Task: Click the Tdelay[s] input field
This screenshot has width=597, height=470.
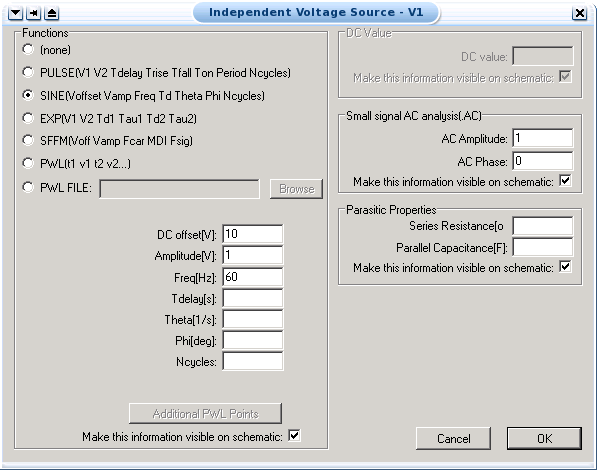Action: pyautogui.click(x=253, y=298)
